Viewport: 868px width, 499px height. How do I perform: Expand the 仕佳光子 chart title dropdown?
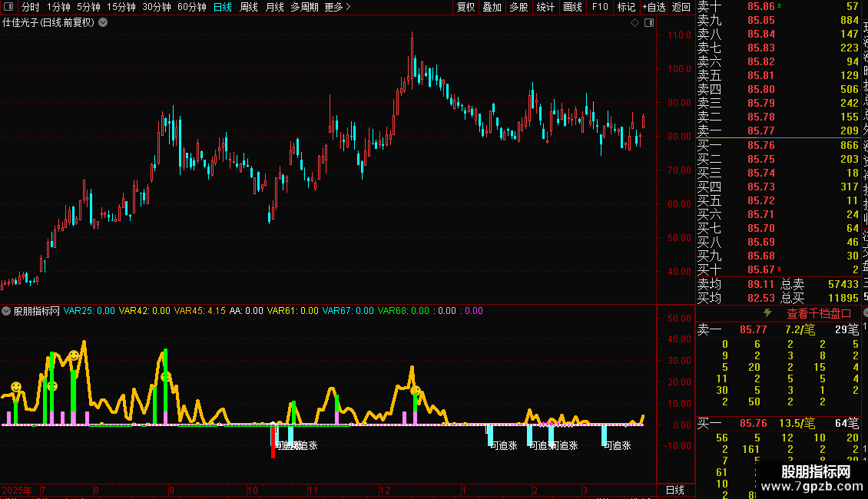tap(103, 22)
